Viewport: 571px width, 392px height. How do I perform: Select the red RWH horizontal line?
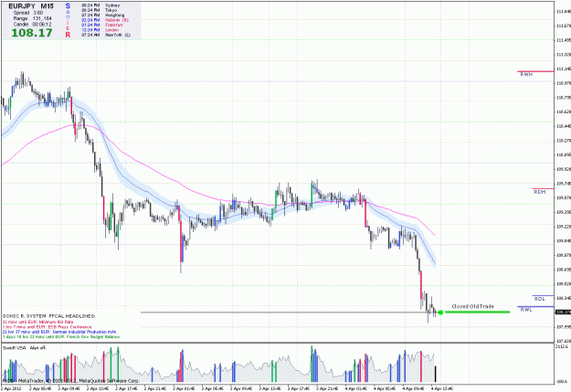tap(535, 71)
